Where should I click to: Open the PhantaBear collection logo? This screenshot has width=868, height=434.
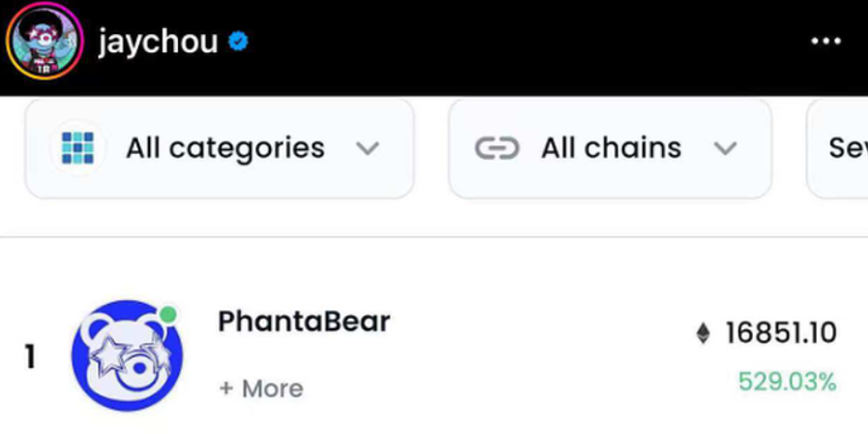(x=126, y=356)
